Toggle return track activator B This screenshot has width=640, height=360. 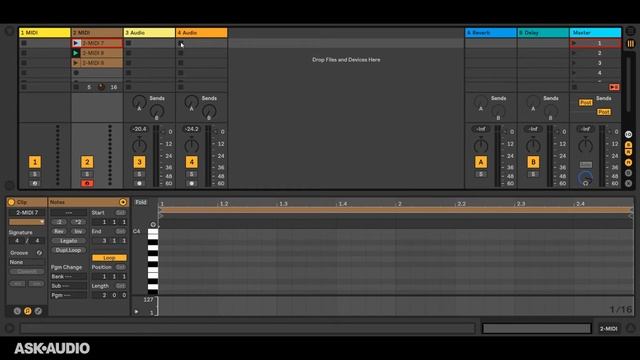coord(533,162)
